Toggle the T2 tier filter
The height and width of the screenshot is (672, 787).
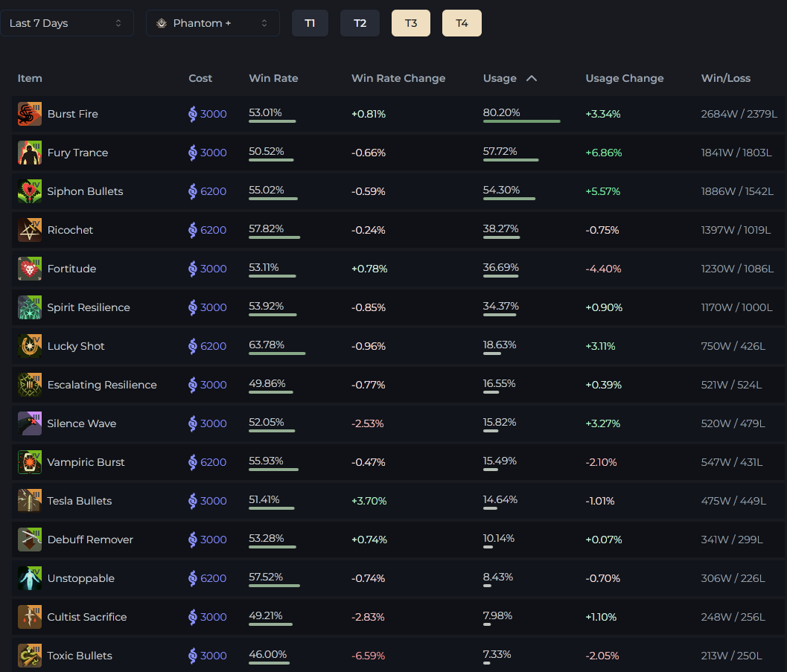click(360, 23)
